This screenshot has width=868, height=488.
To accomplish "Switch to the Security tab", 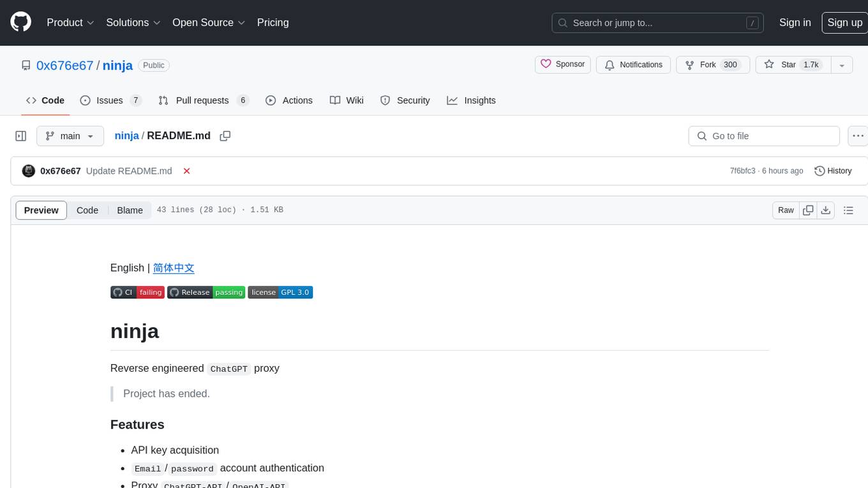I will pos(405,100).
